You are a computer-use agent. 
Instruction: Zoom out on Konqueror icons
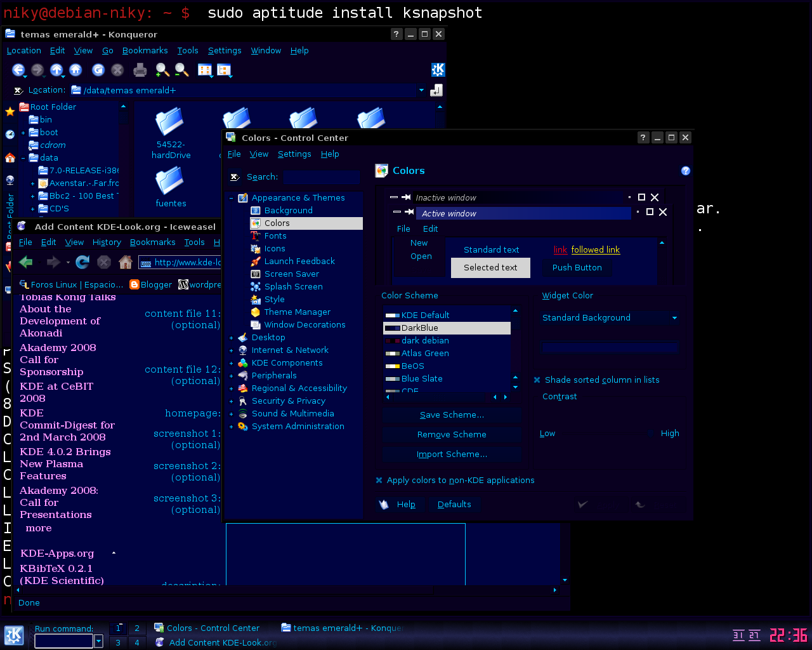pos(181,70)
